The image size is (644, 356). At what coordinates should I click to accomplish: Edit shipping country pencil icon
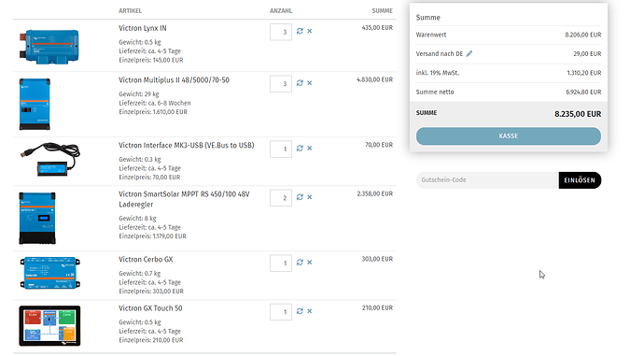point(469,53)
